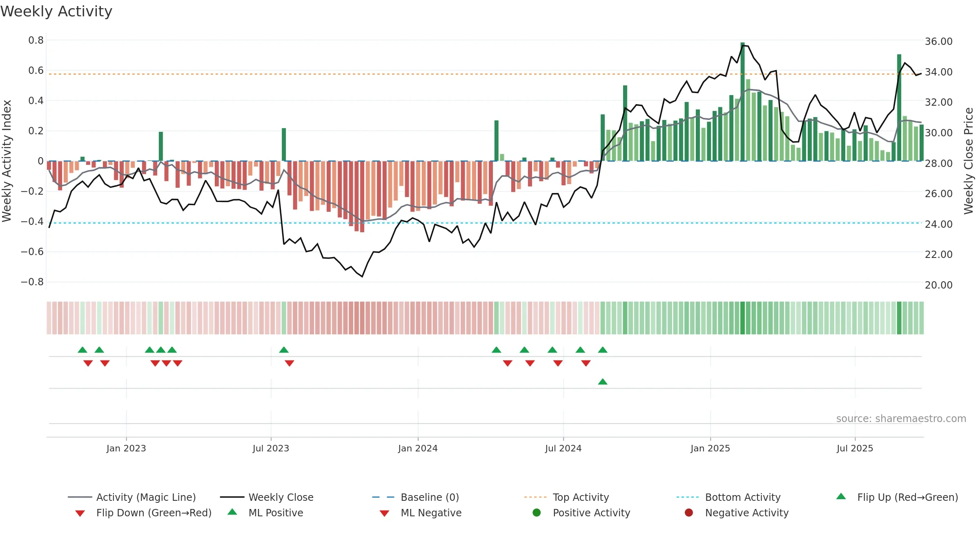Click the Jan 2025 x-axis label
The height and width of the screenshot is (551, 980).
point(710,448)
